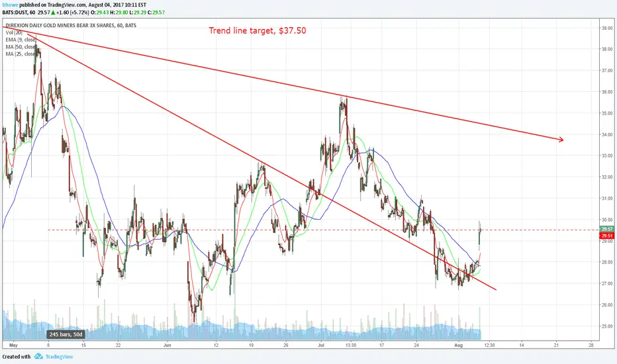Select the Direxion Daily Gold Miners chart title
The height and width of the screenshot is (364, 617).
71,25
